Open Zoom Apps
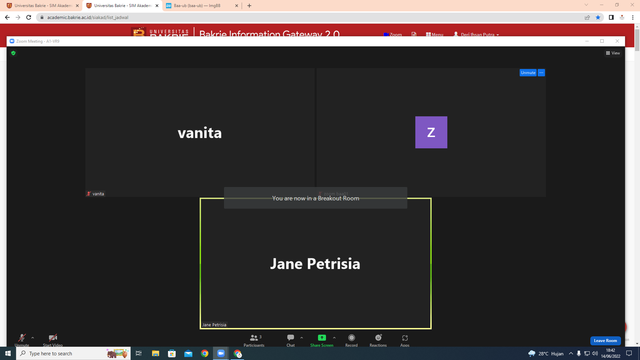The height and width of the screenshot is (360, 640). (x=404, y=340)
